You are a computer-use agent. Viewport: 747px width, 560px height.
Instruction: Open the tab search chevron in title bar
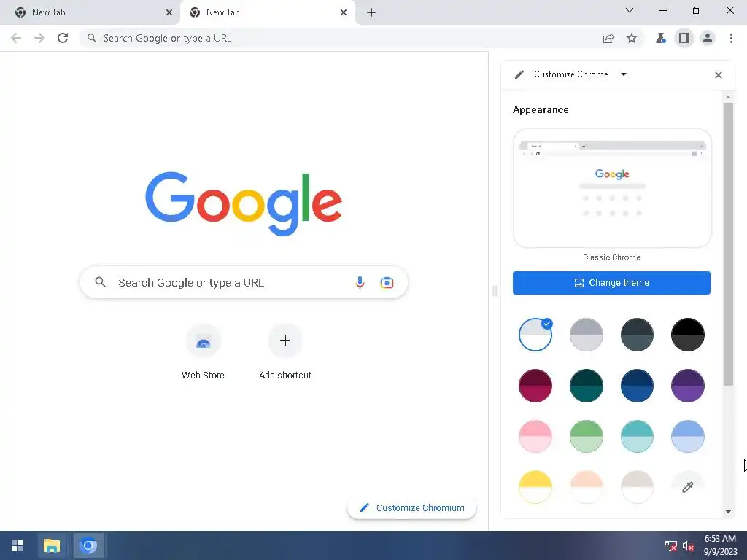click(x=630, y=10)
